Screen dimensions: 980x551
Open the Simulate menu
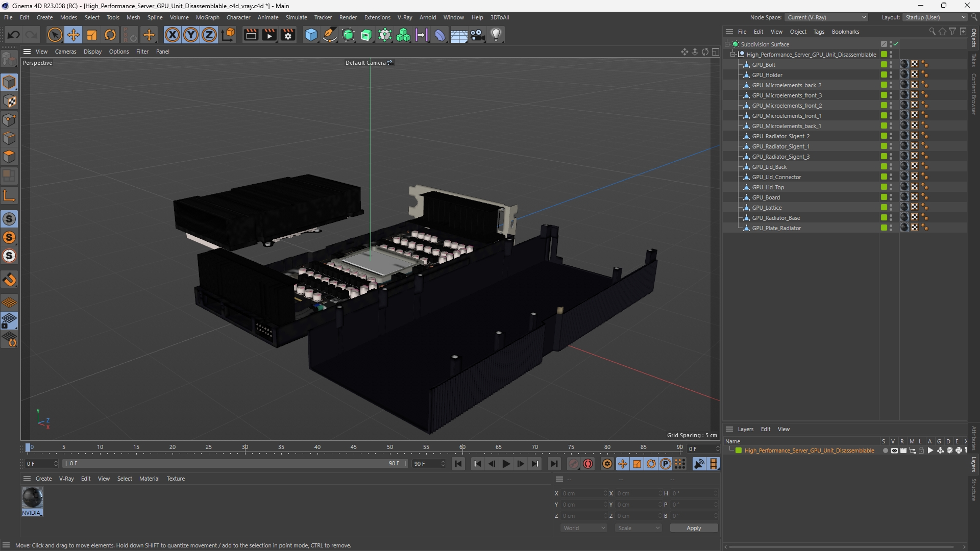(x=296, y=17)
